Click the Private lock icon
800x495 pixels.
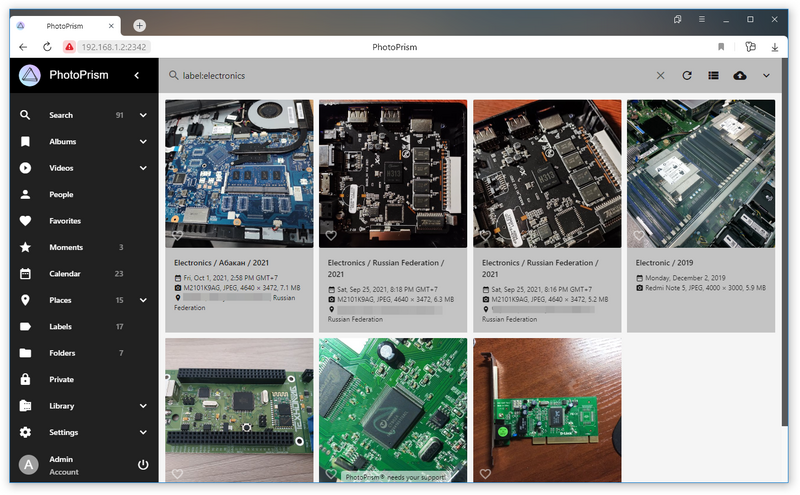[25, 379]
